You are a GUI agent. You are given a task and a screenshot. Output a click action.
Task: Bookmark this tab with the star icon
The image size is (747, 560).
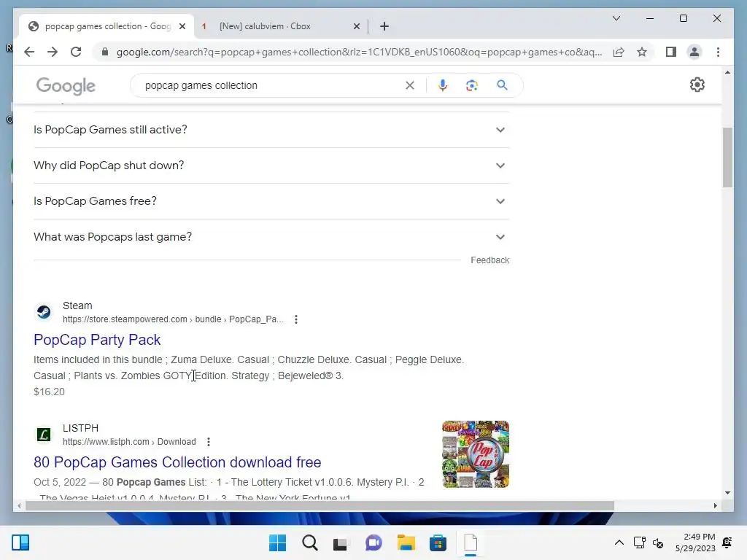(642, 52)
